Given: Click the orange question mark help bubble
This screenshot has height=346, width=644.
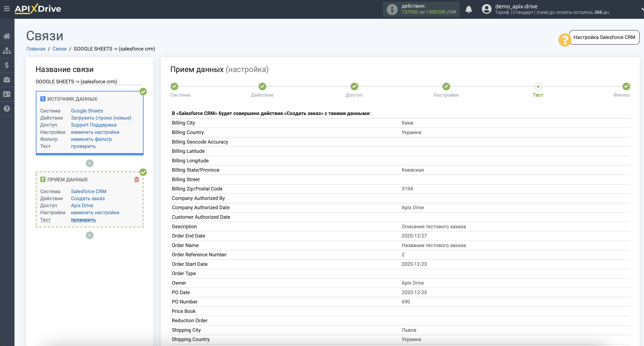Looking at the screenshot, I should pyautogui.click(x=565, y=40).
